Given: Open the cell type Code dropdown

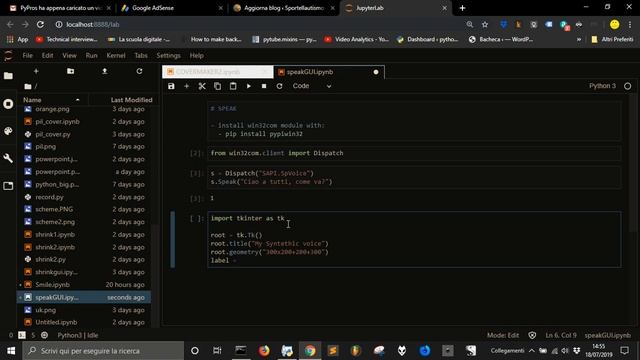Looking at the screenshot, I should click(x=312, y=86).
